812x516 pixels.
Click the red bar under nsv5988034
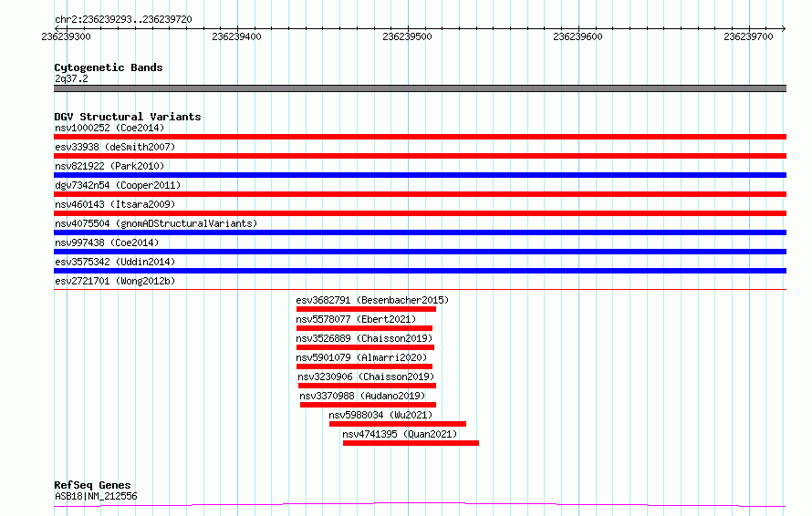398,424
